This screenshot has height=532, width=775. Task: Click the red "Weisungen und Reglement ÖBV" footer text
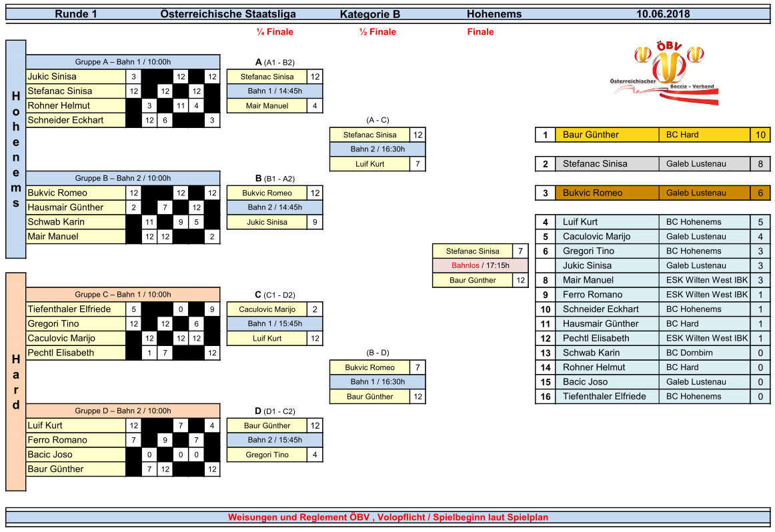(x=387, y=517)
